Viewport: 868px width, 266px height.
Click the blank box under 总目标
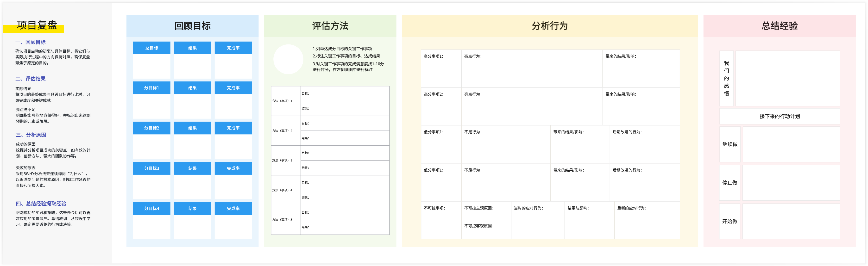pyautogui.click(x=152, y=66)
